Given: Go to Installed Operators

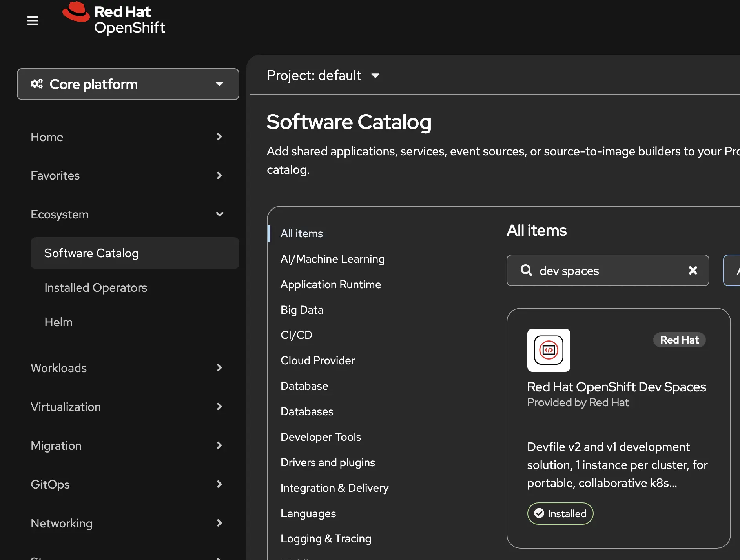Looking at the screenshot, I should point(96,287).
